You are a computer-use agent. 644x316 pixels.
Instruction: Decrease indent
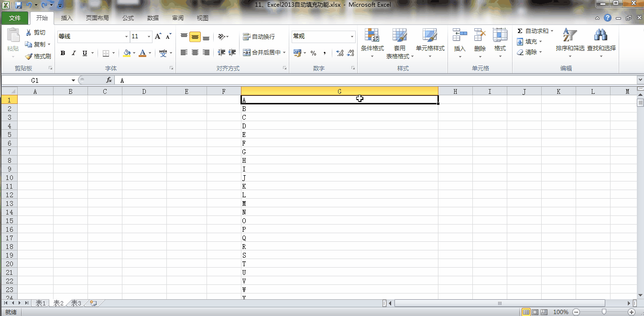pyautogui.click(x=221, y=53)
